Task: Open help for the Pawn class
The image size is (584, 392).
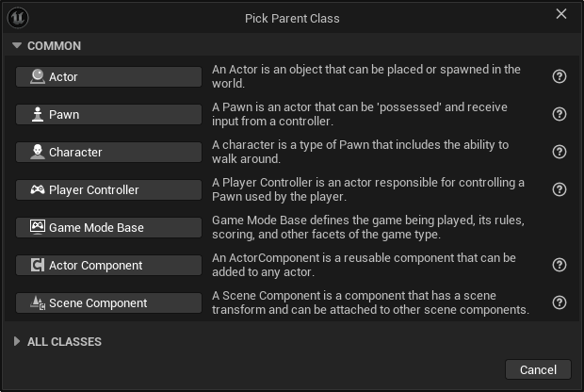Action: [x=560, y=114]
